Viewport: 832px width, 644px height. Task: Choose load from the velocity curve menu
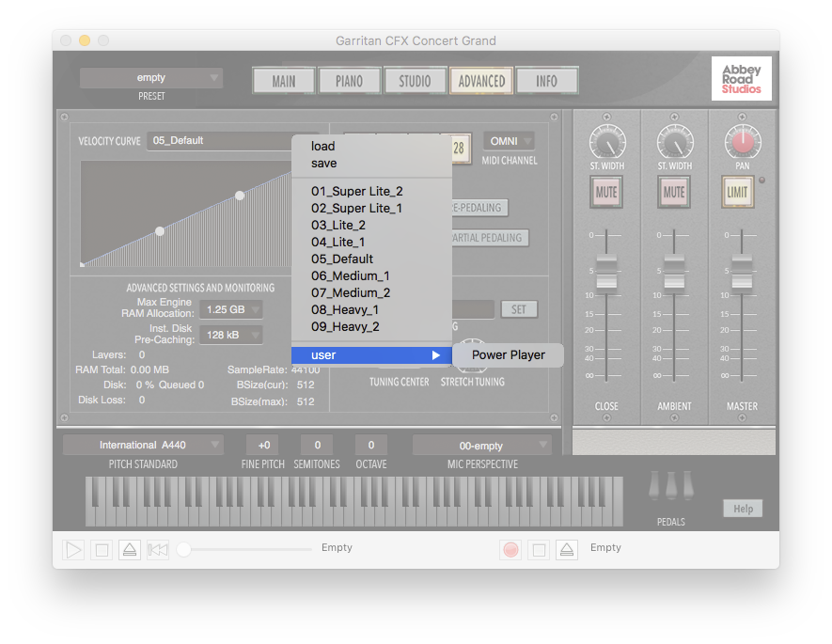pyautogui.click(x=371, y=146)
